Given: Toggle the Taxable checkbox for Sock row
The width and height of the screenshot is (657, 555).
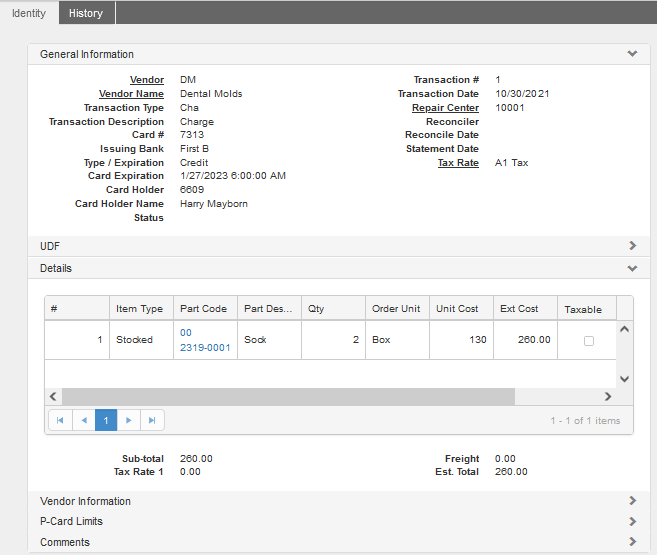Looking at the screenshot, I should (x=588, y=341).
